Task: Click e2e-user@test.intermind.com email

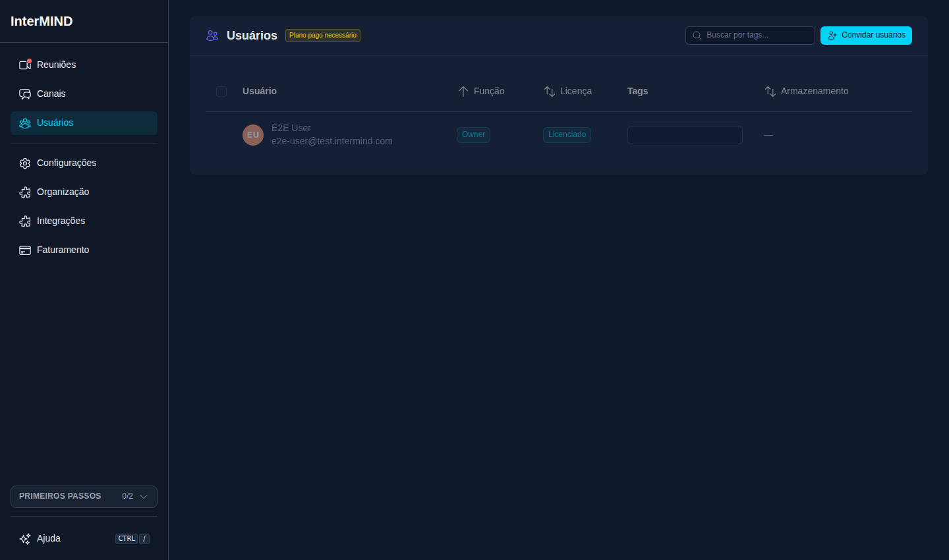Action: 332,142
